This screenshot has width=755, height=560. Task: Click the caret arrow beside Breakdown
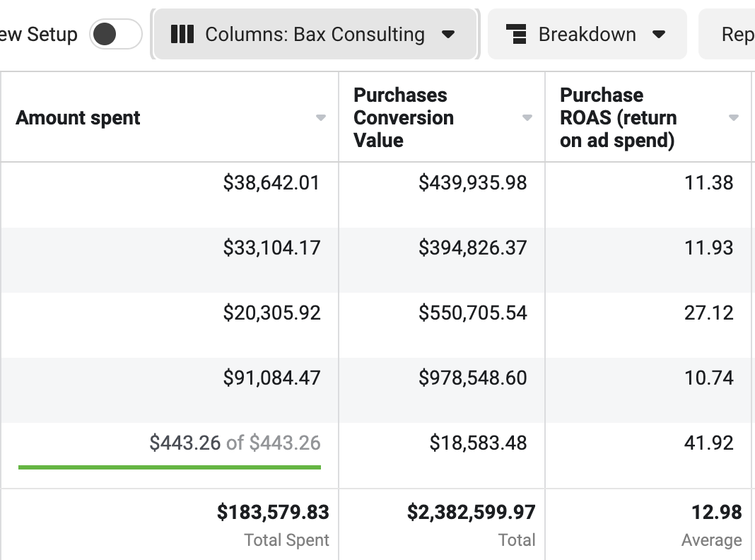[659, 35]
